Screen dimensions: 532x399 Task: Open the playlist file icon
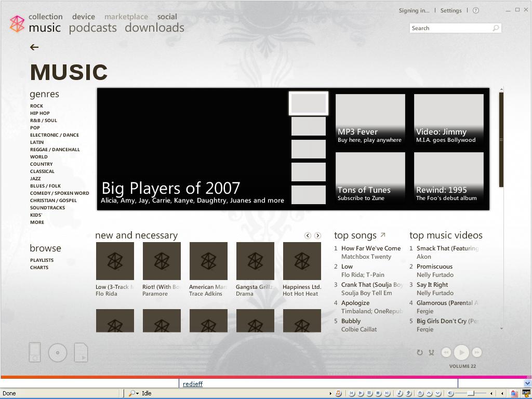pyautogui.click(x=81, y=353)
